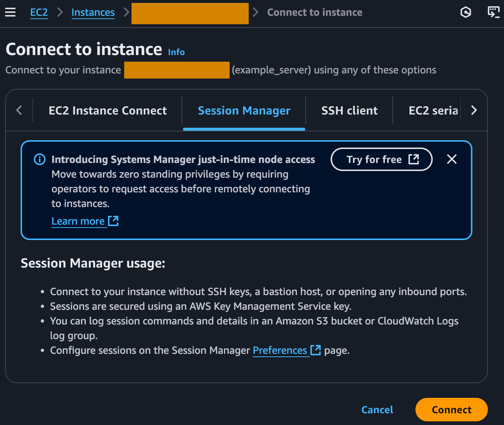
Task: Go to Instances in the breadcrumb
Action: click(93, 12)
